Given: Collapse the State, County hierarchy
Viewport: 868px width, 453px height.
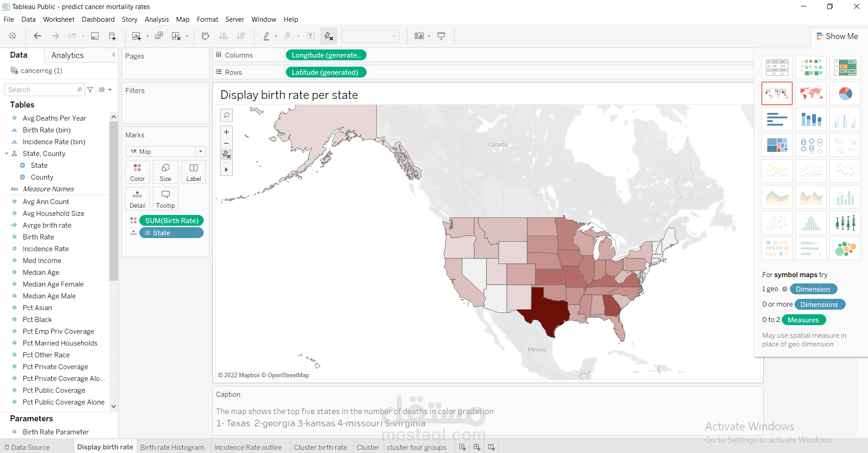Looking at the screenshot, I should click(6, 153).
